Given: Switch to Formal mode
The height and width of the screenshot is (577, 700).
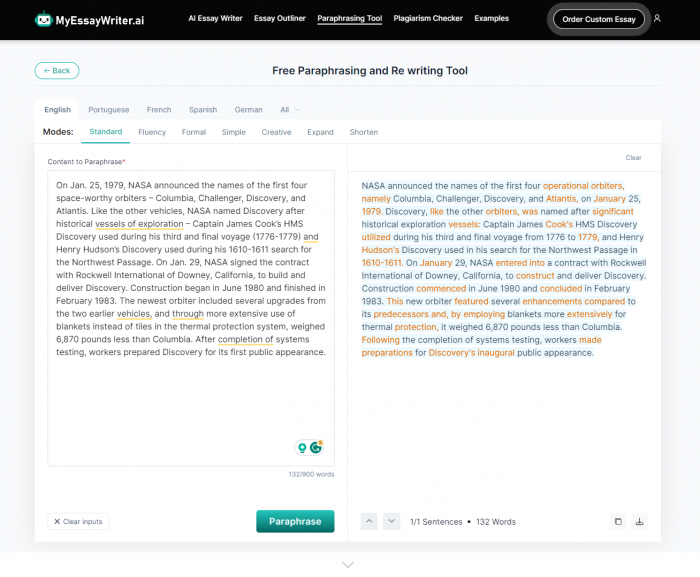Looking at the screenshot, I should (x=194, y=132).
